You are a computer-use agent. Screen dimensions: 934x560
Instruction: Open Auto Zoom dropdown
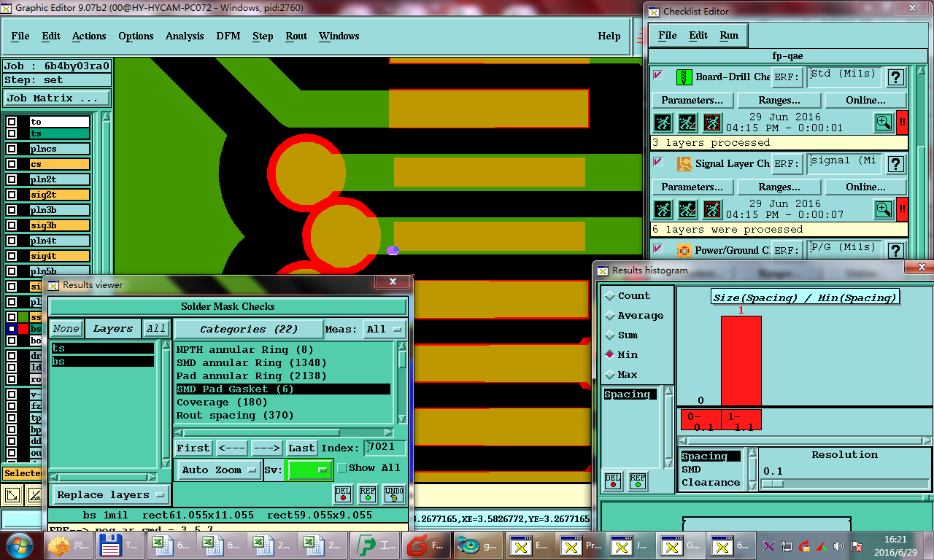tap(219, 470)
